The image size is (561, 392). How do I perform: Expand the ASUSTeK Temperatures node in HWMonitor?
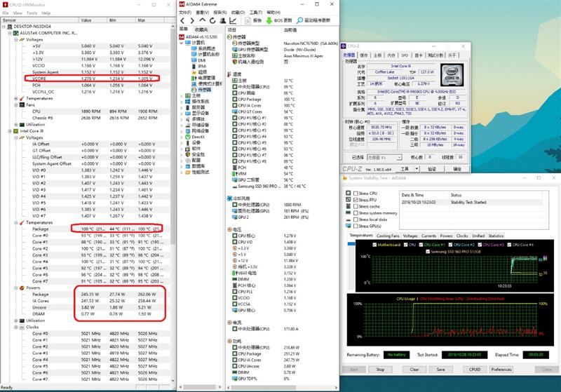(16, 98)
